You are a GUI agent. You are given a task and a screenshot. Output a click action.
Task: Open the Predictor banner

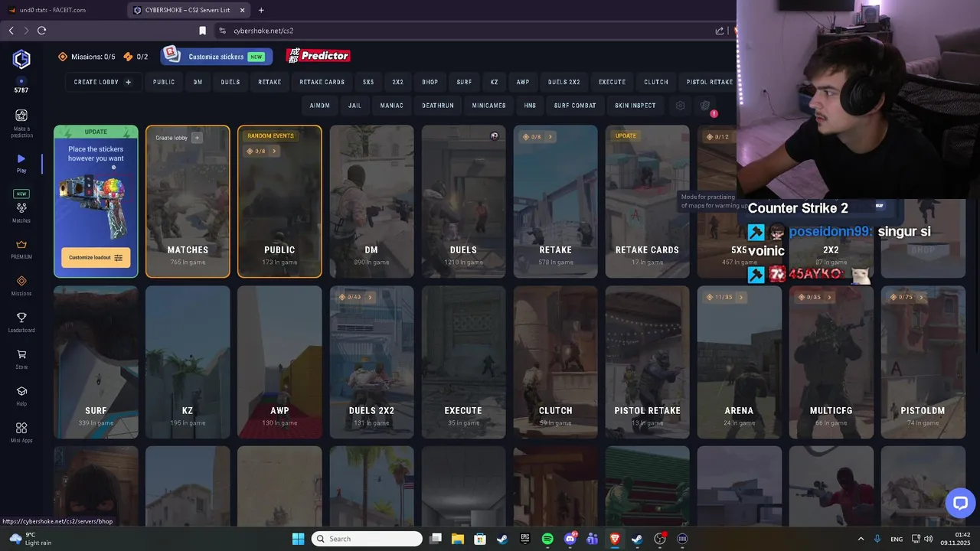pyautogui.click(x=318, y=55)
